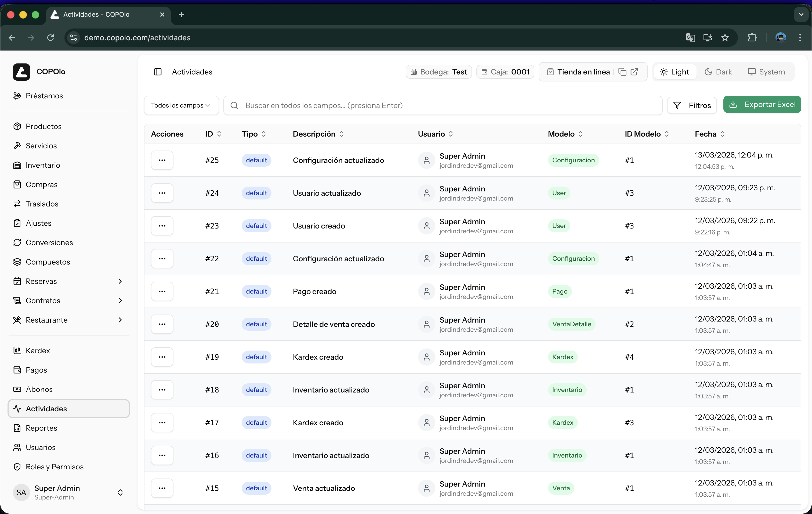Open the Chrome extensions puzzle icon
812x514 pixels.
[752, 37]
